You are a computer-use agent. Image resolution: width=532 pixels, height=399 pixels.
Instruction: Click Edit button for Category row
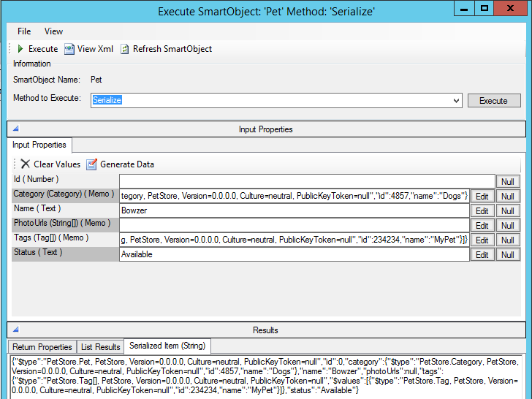tap(482, 197)
